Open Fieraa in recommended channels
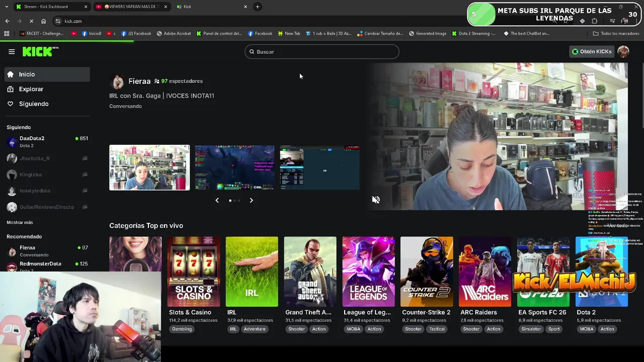 click(47, 251)
